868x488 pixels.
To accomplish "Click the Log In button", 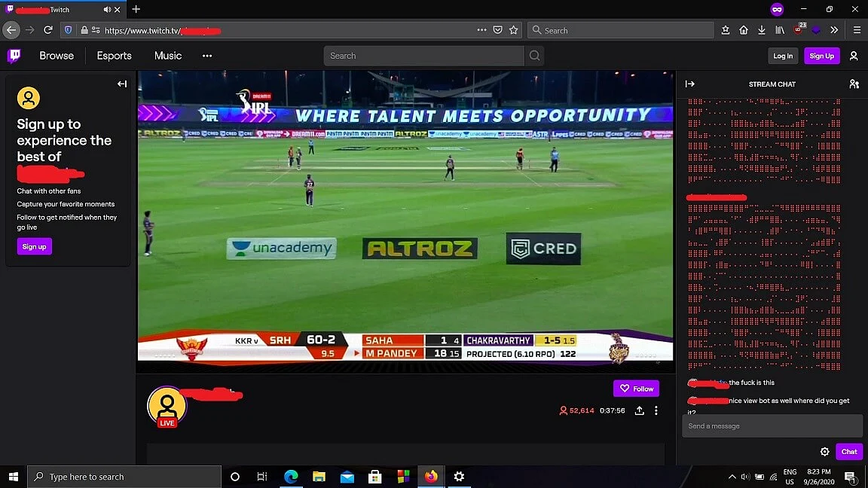I will tap(783, 56).
